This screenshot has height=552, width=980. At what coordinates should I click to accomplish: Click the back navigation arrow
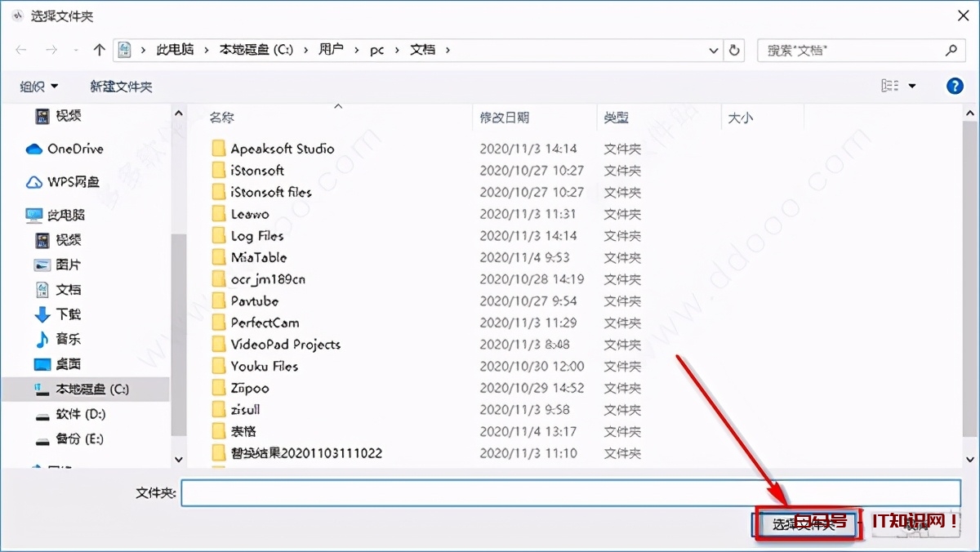[x=21, y=50]
